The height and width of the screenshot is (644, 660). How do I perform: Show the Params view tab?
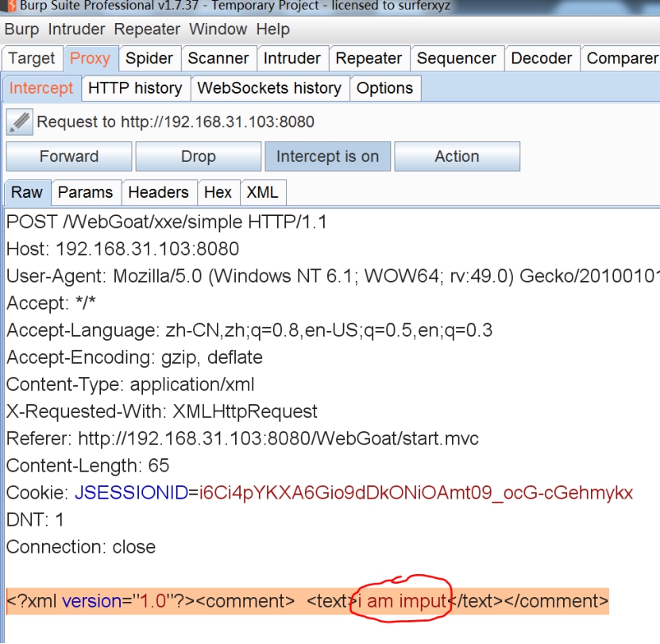pos(86,192)
